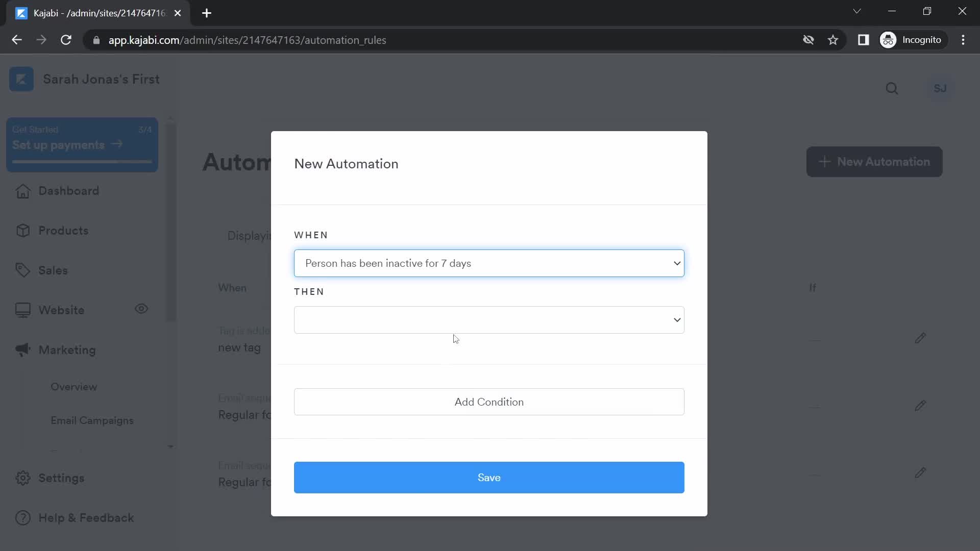Click the tracking protection eye-slash icon

tap(808, 40)
